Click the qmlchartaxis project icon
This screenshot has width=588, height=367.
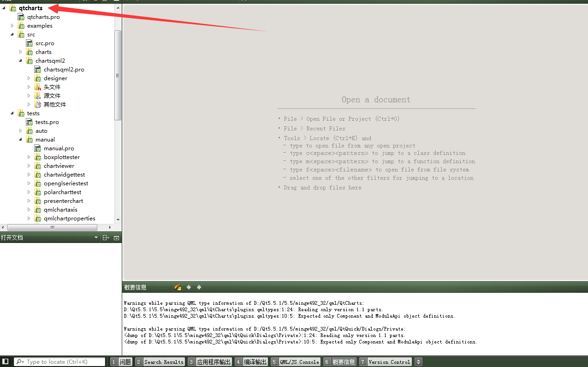pos(37,210)
